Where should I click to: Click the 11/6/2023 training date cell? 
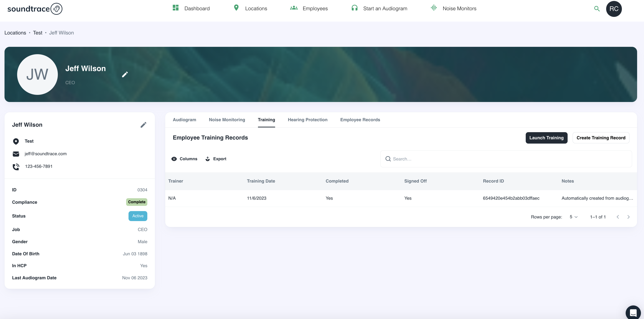click(x=257, y=198)
